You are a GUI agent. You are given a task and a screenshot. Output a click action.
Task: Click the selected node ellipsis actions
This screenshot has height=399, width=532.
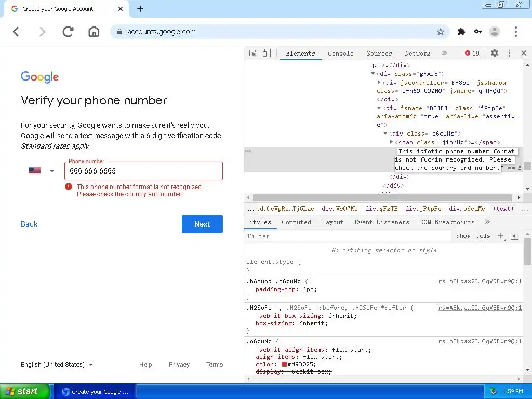pyautogui.click(x=248, y=151)
